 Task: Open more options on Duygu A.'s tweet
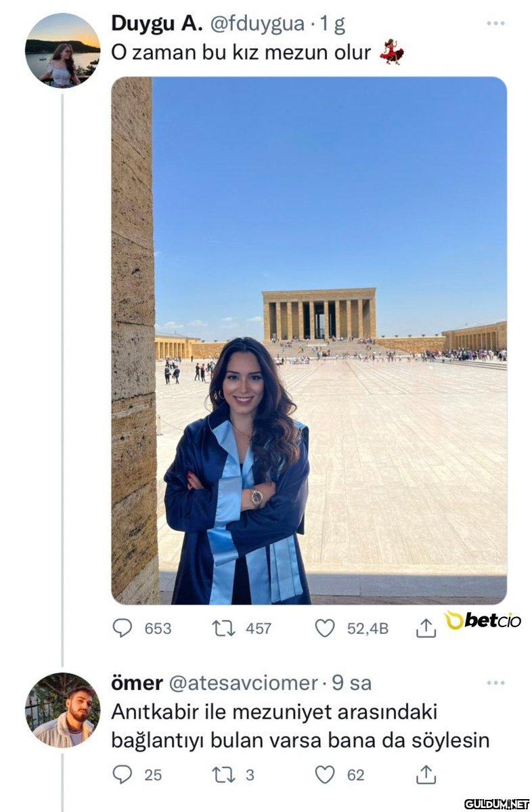(x=495, y=23)
